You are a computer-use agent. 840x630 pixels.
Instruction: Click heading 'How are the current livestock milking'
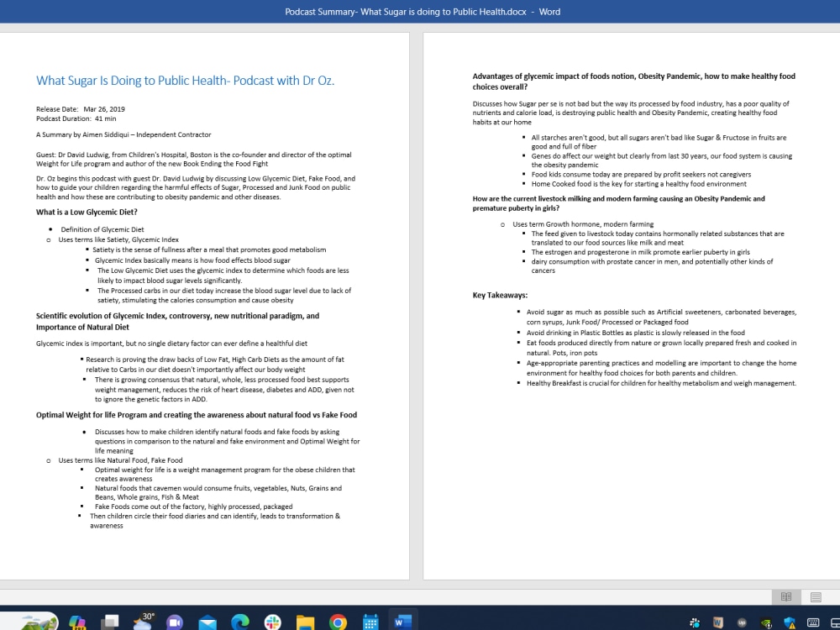[x=619, y=203]
